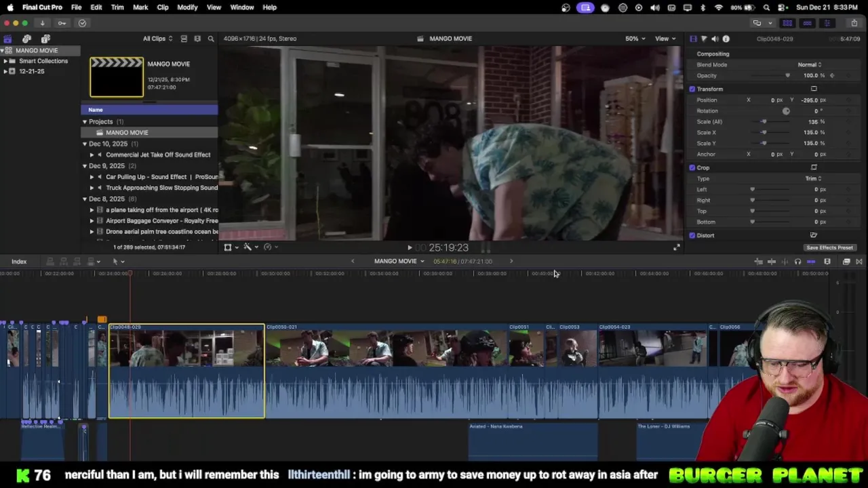Toggle audio skimming headphones icon
Screen dimensions: 868x488
(x=797, y=262)
